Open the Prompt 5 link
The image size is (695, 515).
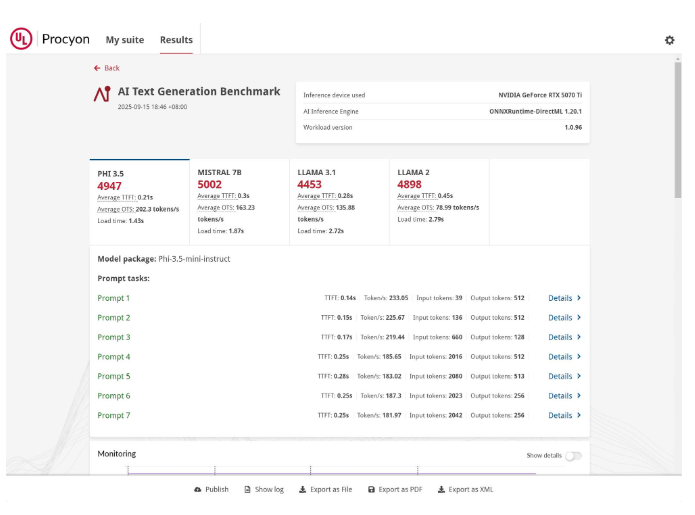[113, 376]
